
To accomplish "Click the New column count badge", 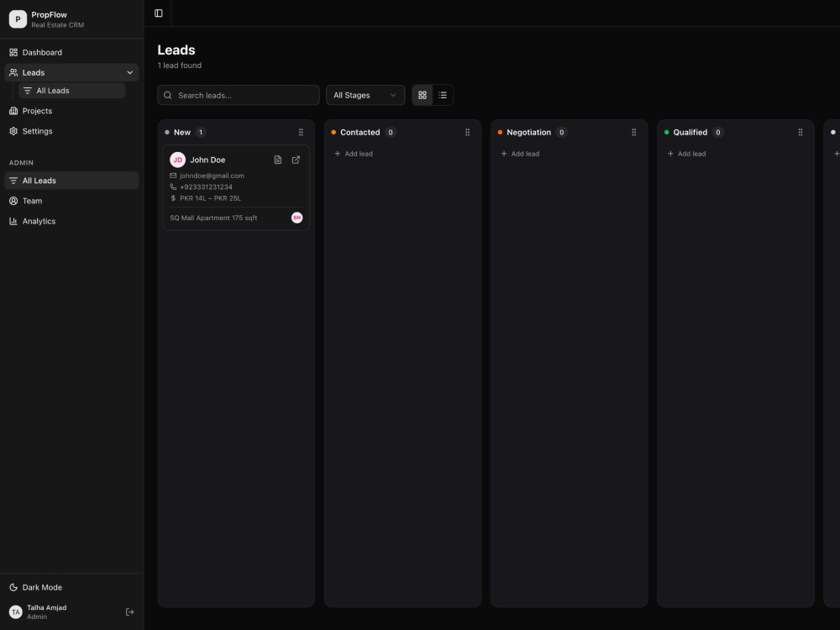I will coord(201,133).
